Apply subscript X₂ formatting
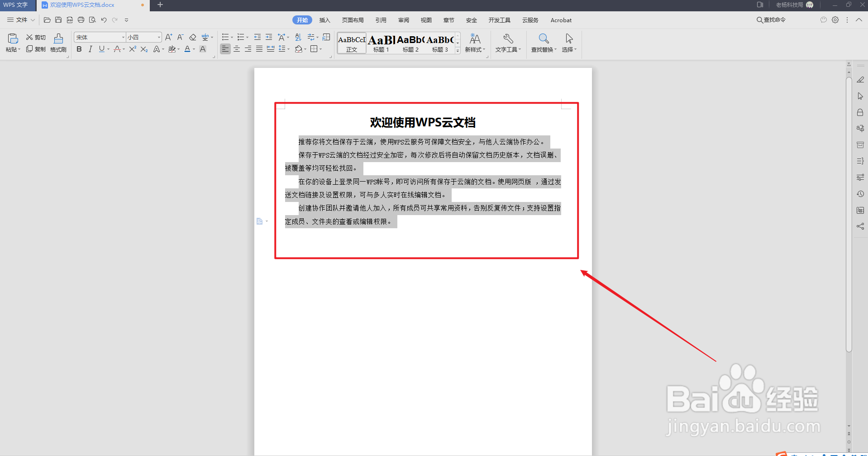The height and width of the screenshot is (456, 868). tap(144, 49)
